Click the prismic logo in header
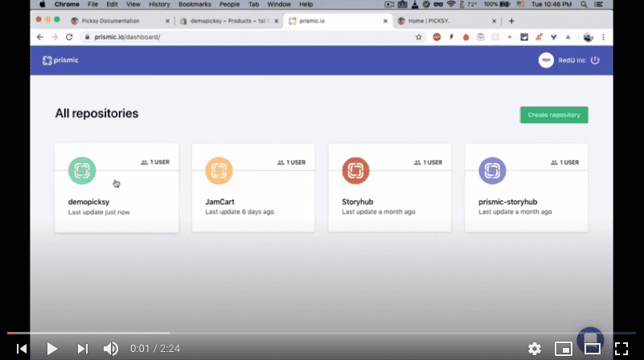The height and width of the screenshot is (360, 644). pyautogui.click(x=60, y=60)
